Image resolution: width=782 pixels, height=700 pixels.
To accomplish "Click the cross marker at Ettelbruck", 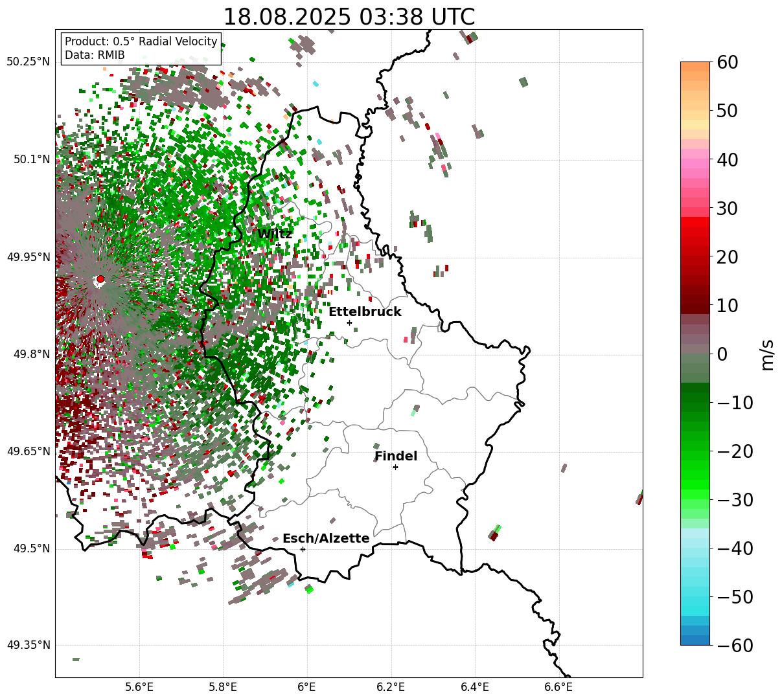I will point(349,322).
